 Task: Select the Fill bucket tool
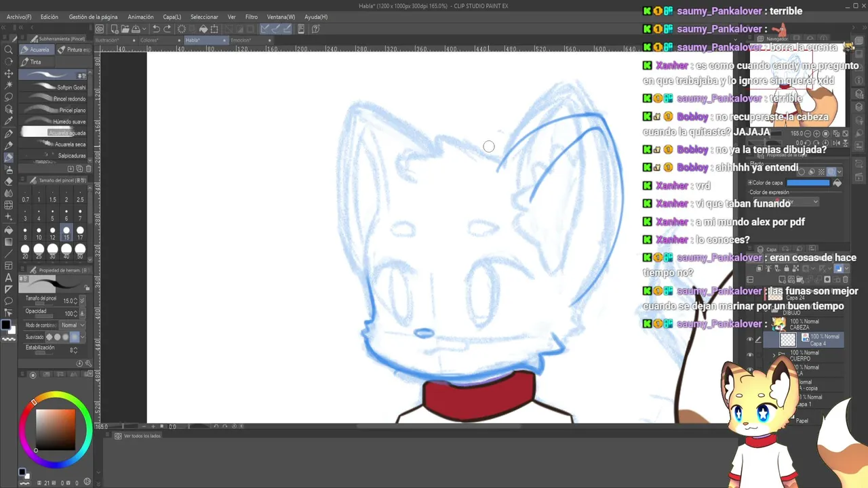tap(9, 229)
